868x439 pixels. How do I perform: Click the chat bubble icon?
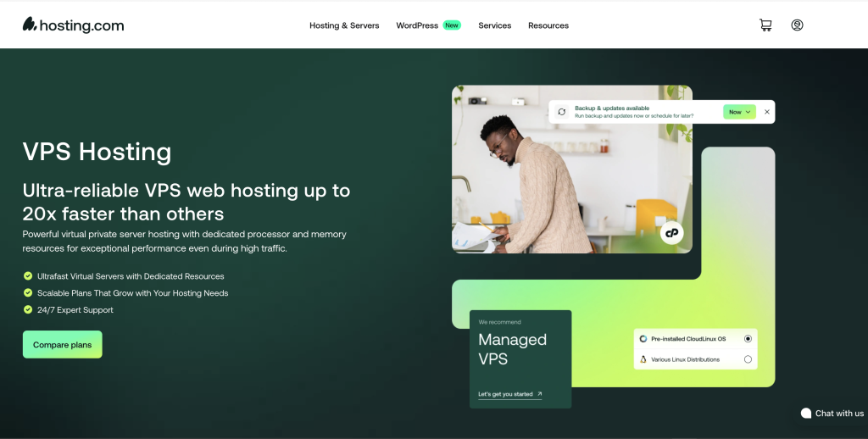click(806, 413)
